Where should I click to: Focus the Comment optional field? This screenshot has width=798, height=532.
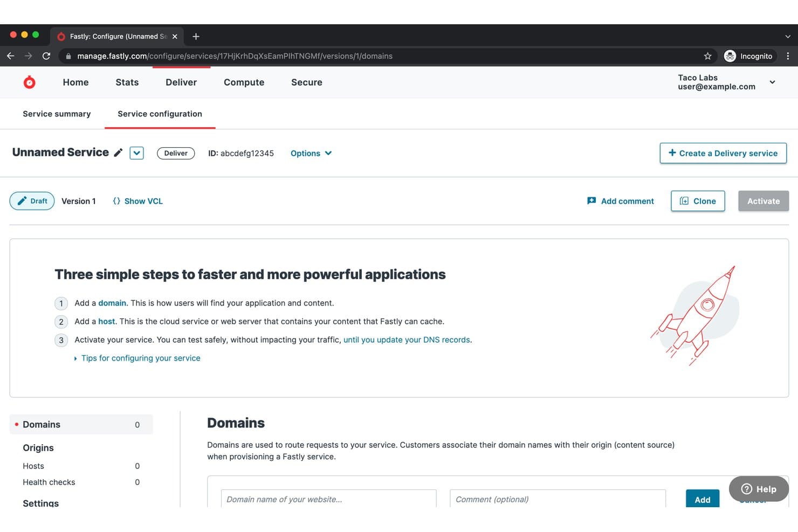558,499
